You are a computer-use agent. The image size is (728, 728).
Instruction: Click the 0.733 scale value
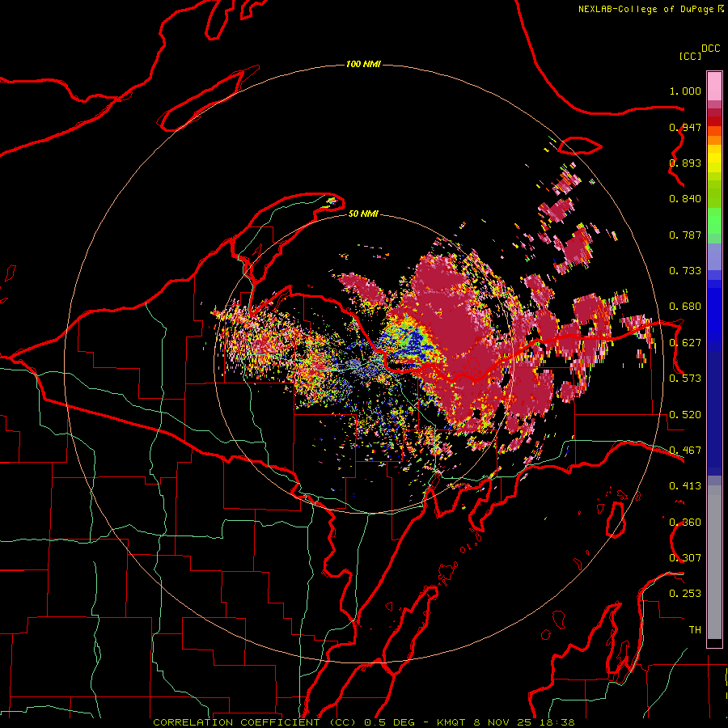point(685,271)
